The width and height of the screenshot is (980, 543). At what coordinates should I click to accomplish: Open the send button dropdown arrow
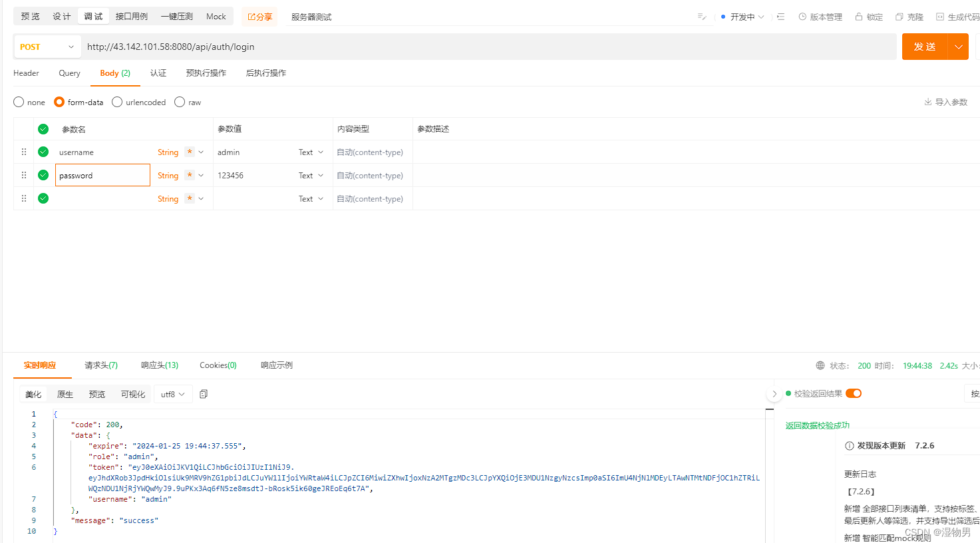pyautogui.click(x=959, y=47)
